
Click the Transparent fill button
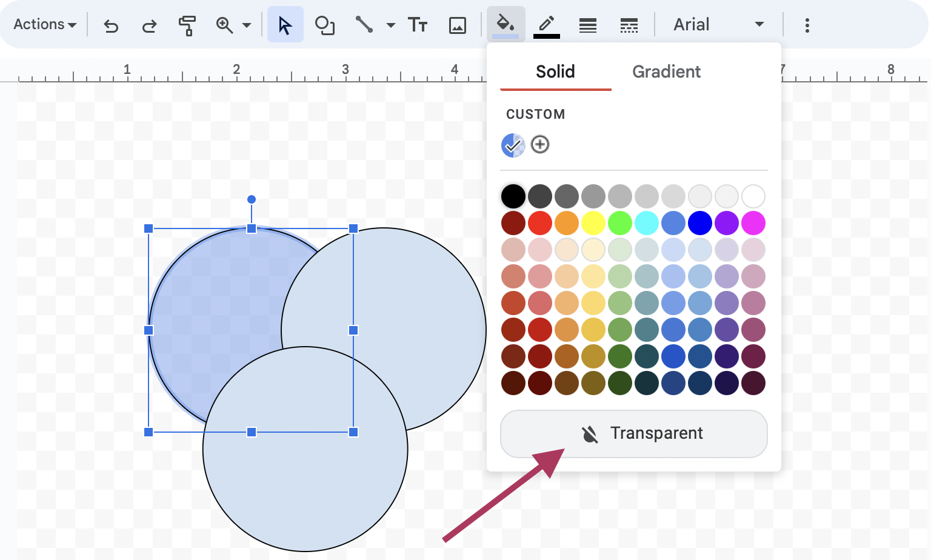tap(633, 433)
